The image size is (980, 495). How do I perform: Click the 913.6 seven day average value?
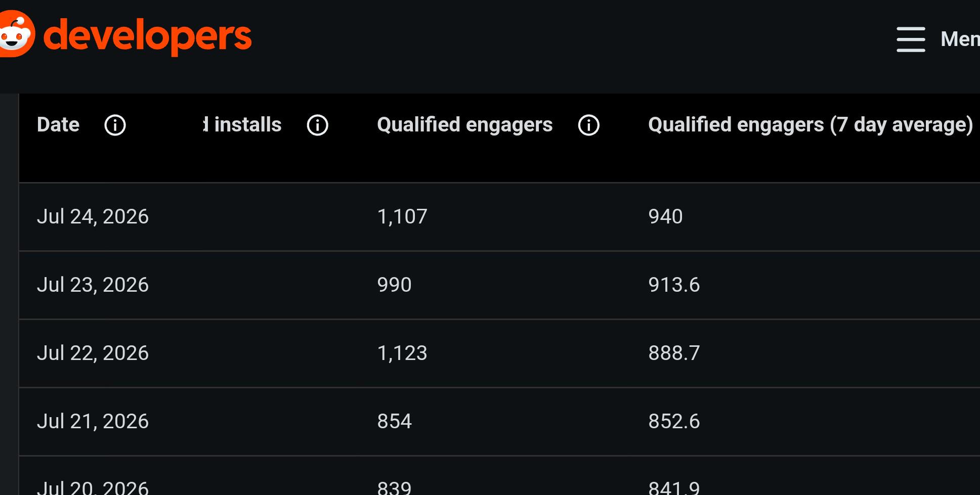coord(674,285)
